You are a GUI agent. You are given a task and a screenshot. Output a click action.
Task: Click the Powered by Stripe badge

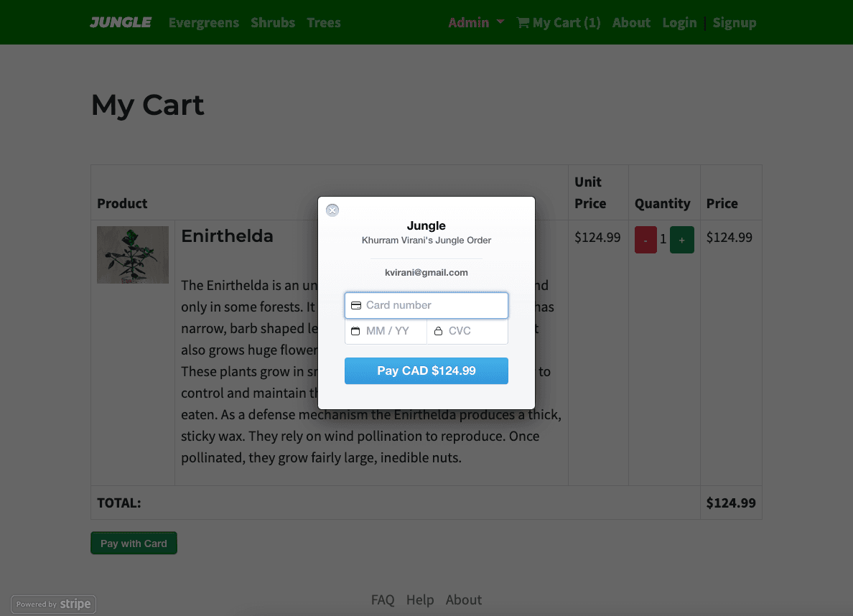click(x=54, y=604)
